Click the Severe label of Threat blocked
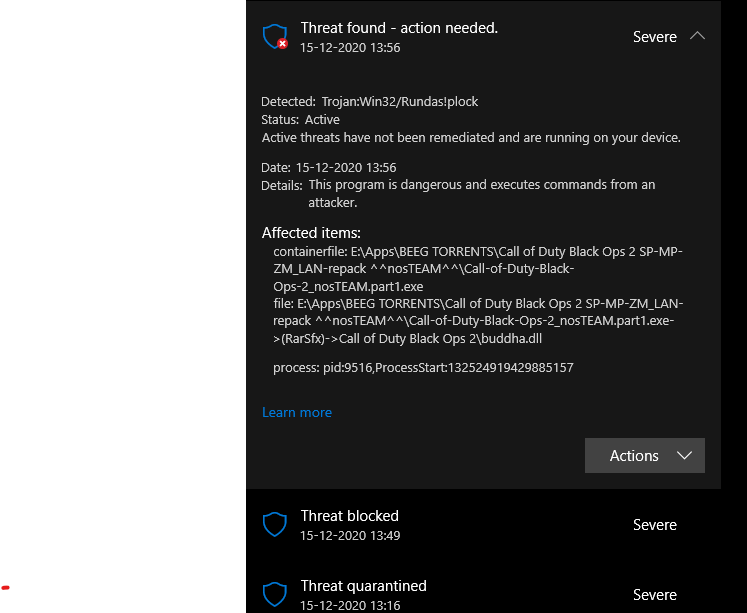The image size is (747, 613). 655,525
